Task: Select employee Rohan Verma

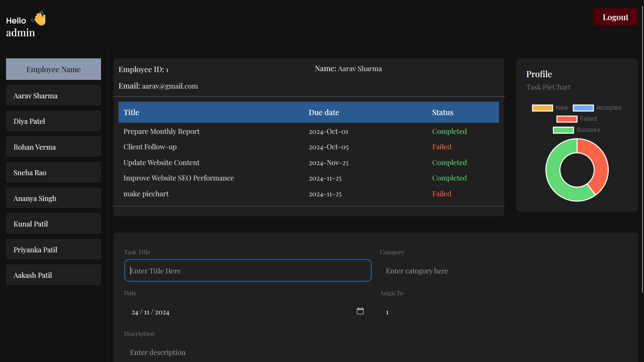Action: [53, 147]
